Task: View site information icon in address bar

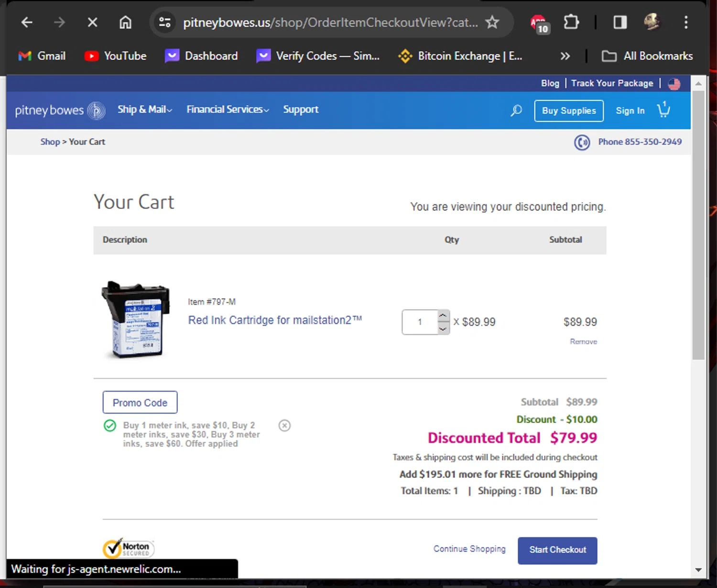Action: click(165, 22)
